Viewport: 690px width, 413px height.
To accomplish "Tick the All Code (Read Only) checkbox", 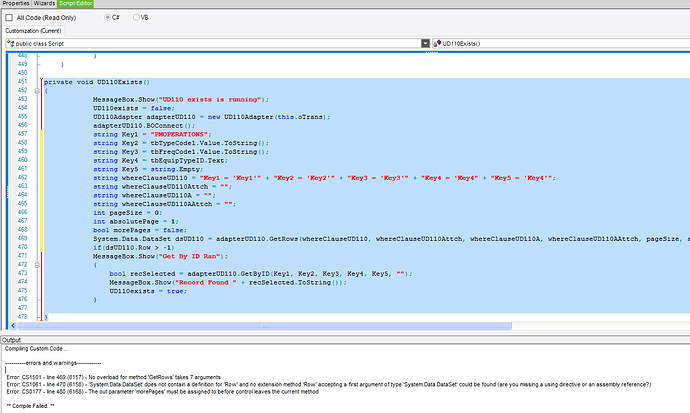I will pyautogui.click(x=9, y=18).
